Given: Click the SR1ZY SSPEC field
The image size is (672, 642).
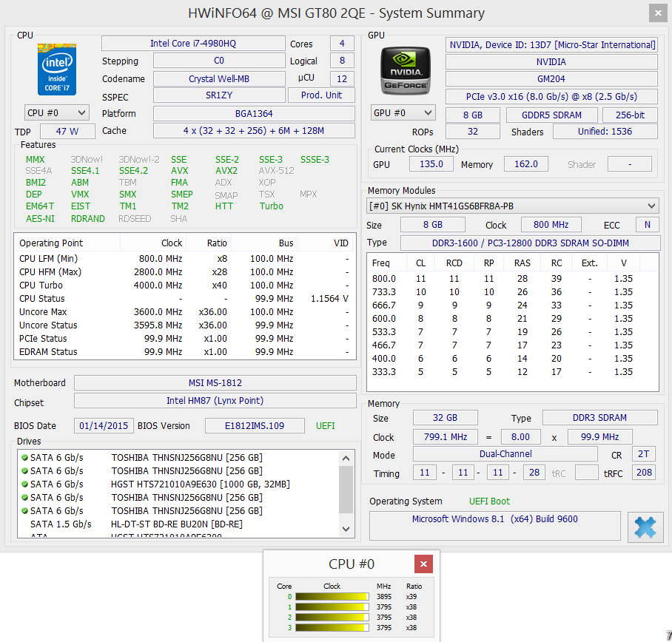Looking at the screenshot, I should (x=219, y=95).
